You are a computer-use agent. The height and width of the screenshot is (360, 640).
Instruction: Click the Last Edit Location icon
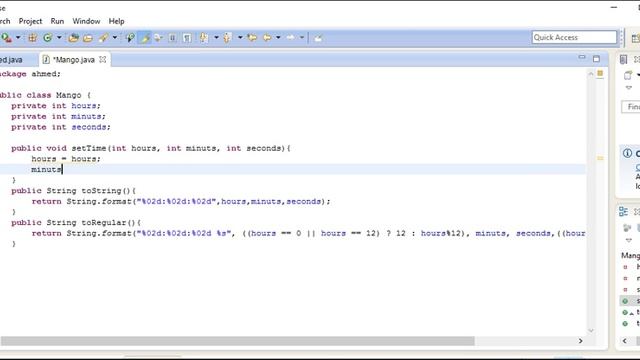[252, 38]
